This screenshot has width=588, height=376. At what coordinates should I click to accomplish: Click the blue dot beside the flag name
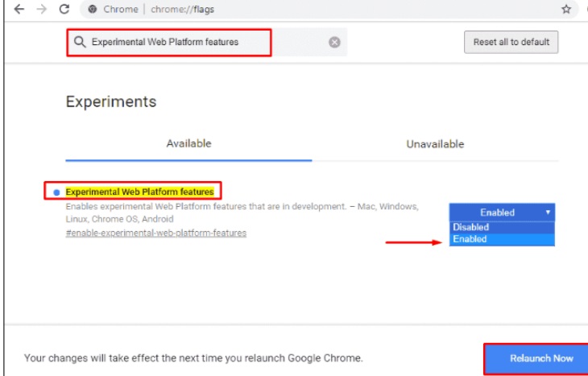[x=56, y=192]
